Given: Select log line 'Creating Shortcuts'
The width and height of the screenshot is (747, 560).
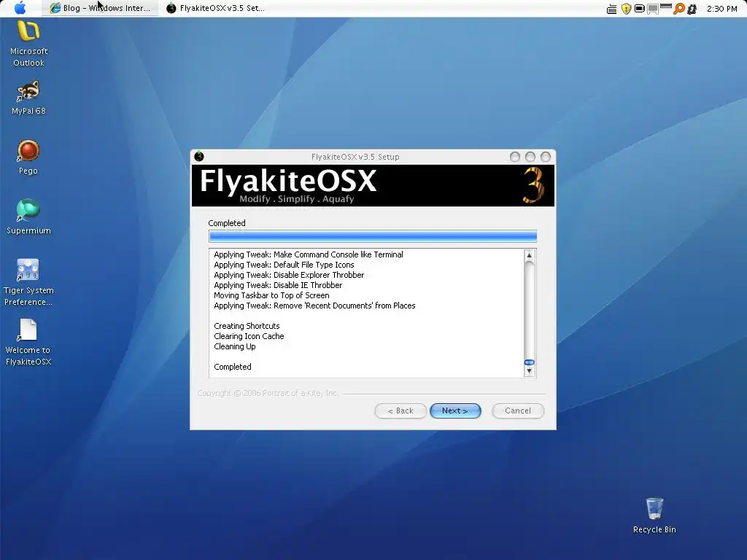Looking at the screenshot, I should pyautogui.click(x=247, y=326).
